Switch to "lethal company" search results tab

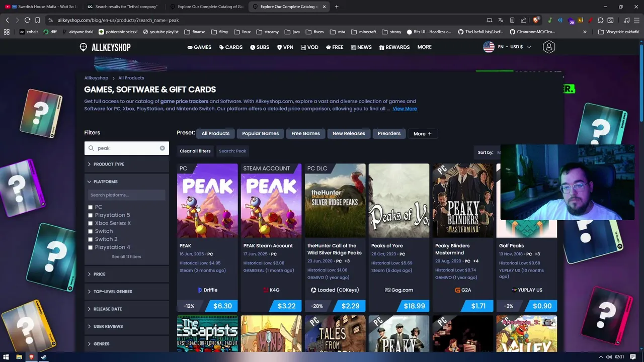pos(123,7)
